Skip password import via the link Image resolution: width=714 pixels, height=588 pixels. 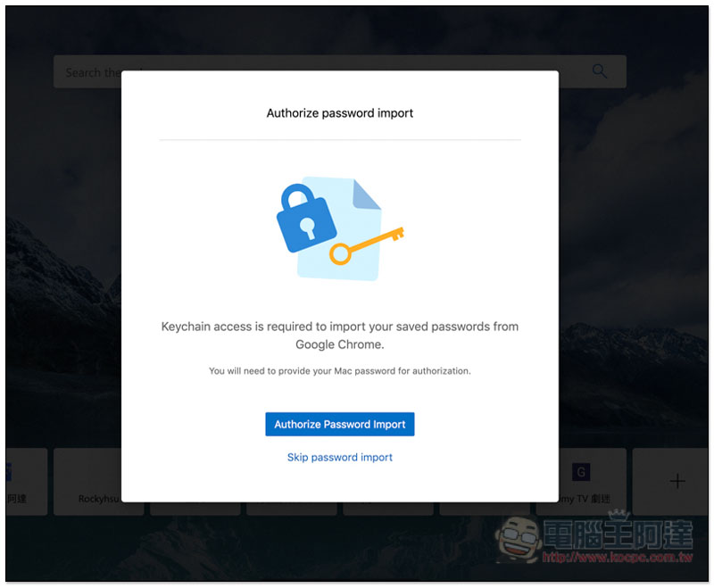340,458
